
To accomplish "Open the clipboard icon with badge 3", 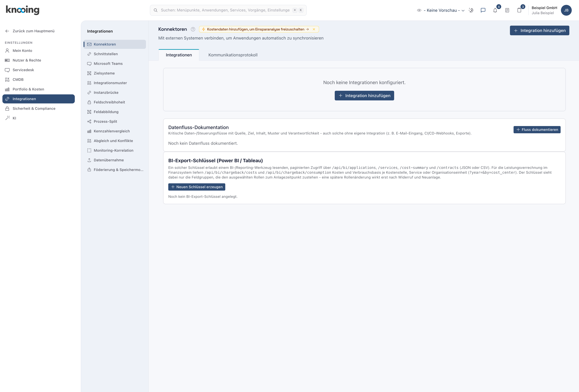I will pos(519,10).
